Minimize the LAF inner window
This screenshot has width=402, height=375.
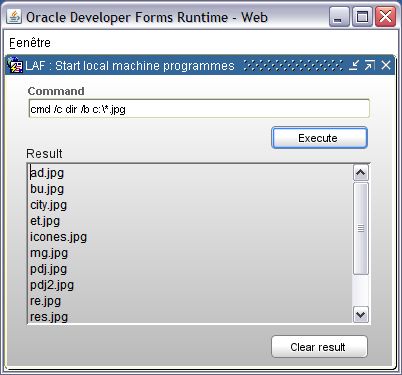click(354, 65)
